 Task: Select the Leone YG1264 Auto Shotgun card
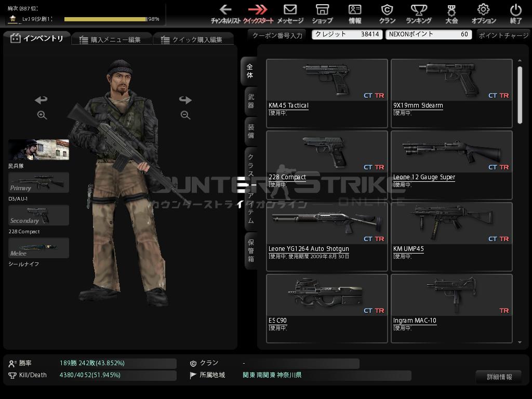(x=327, y=237)
